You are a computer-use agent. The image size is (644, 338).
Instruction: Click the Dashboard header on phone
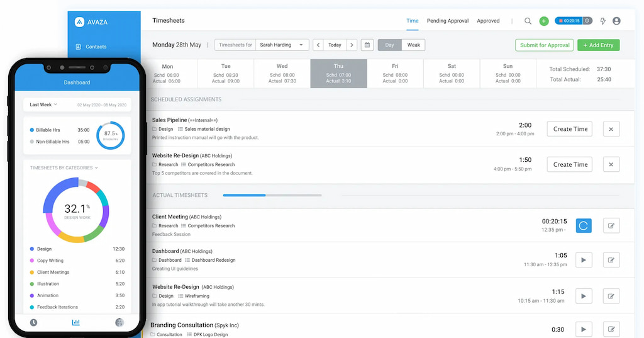[x=77, y=82]
